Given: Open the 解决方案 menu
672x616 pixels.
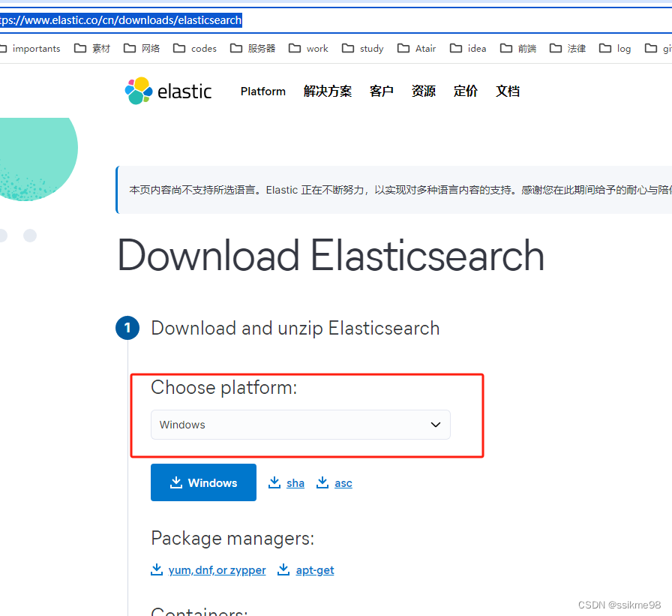Looking at the screenshot, I should coord(328,92).
